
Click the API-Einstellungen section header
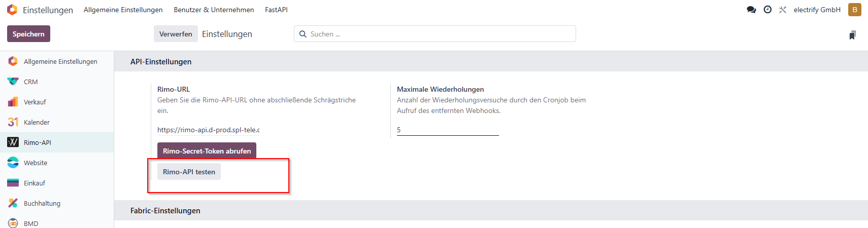point(161,61)
